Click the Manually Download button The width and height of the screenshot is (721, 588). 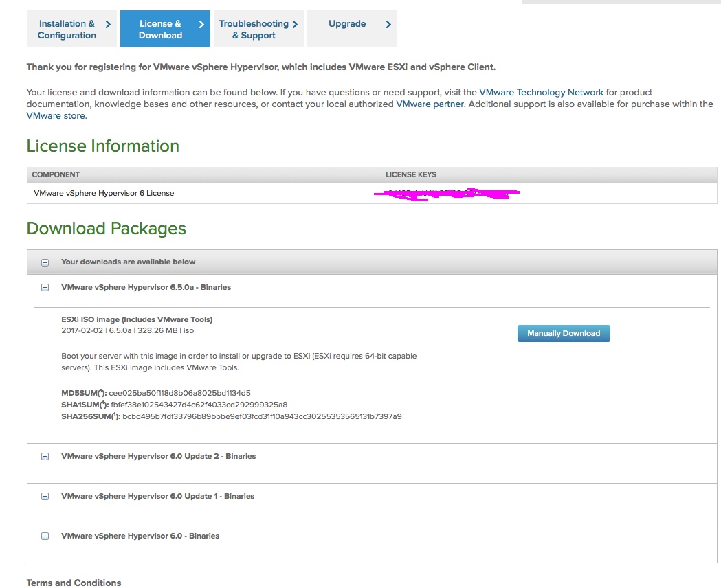[564, 334]
